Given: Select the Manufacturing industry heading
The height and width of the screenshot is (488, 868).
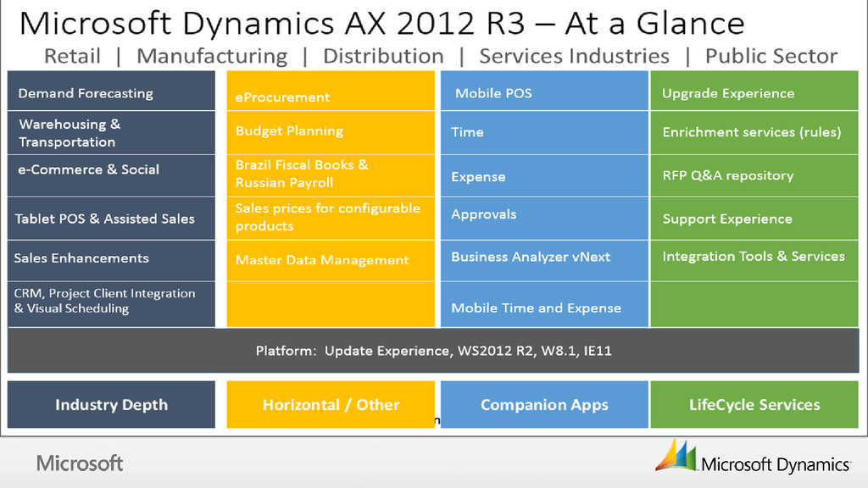Looking at the screenshot, I should [x=212, y=57].
